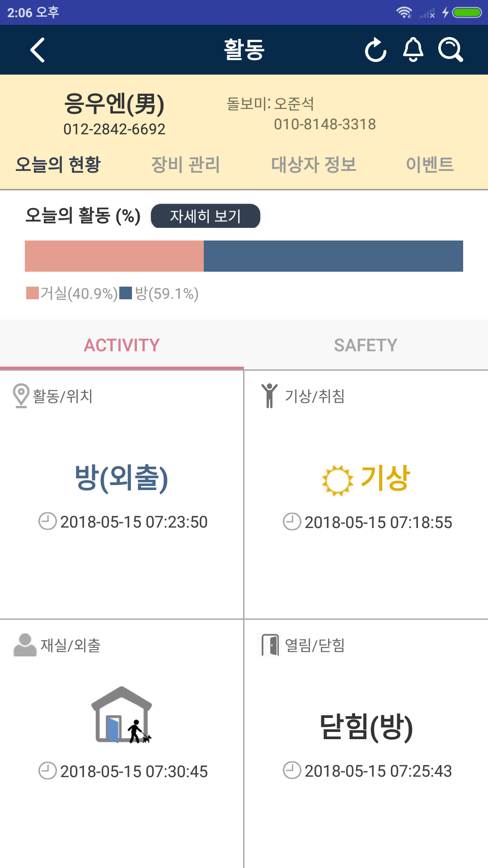Click the door icon beside 열림/닫힘
This screenshot has width=488, height=868.
pos(270,645)
